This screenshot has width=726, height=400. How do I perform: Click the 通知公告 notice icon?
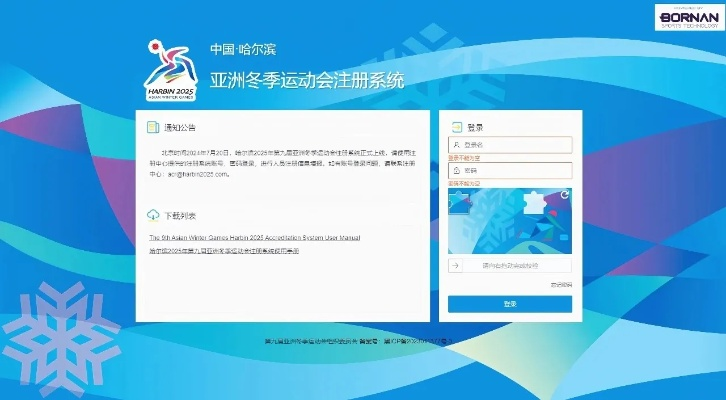(153, 127)
